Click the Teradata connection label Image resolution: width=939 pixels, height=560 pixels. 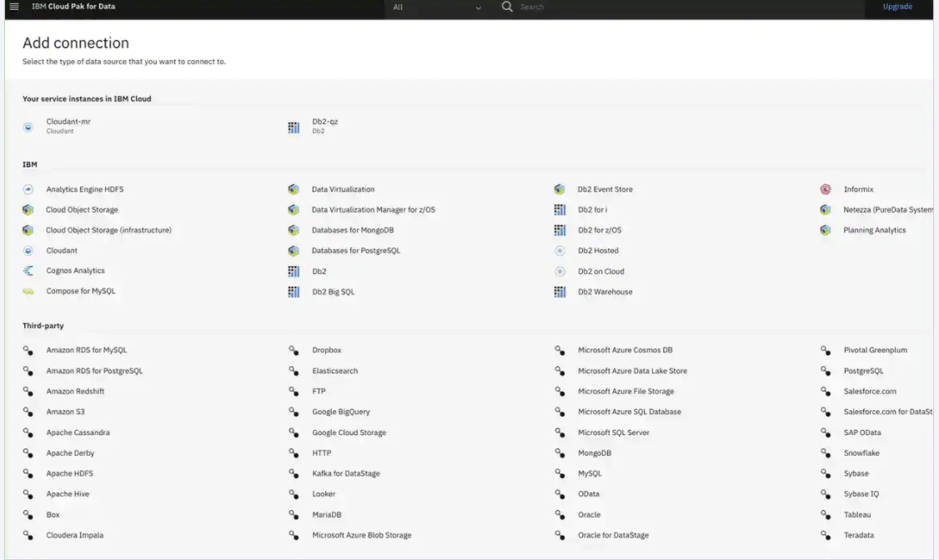[x=859, y=535]
